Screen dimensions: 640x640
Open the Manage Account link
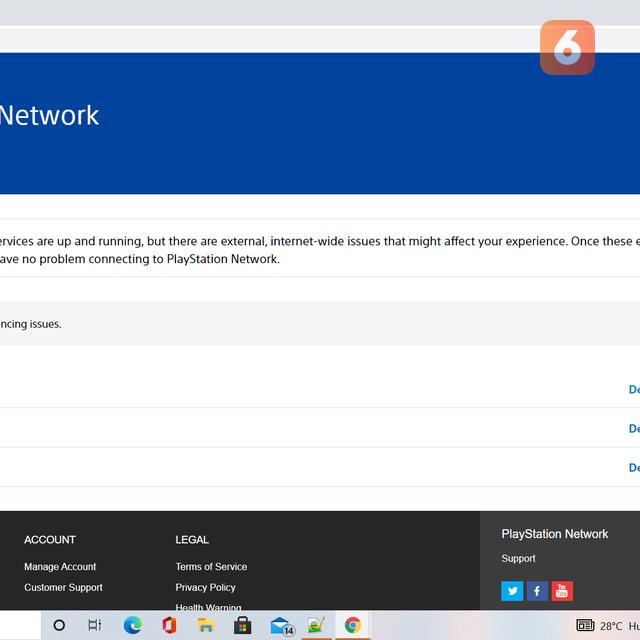(60, 567)
